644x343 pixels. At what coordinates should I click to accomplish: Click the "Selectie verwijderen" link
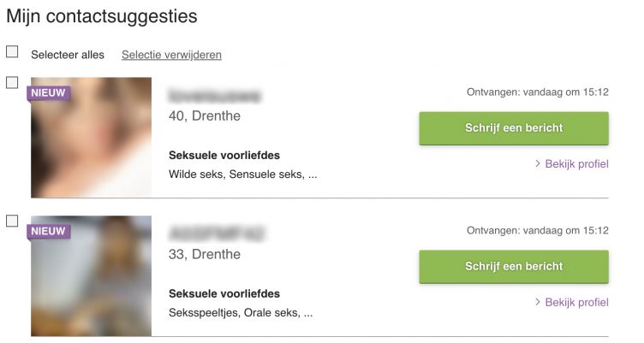(x=171, y=55)
